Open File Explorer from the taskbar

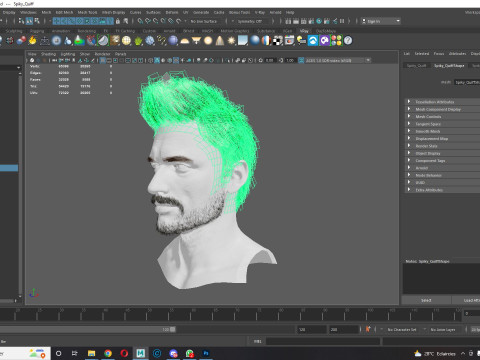coord(91,353)
